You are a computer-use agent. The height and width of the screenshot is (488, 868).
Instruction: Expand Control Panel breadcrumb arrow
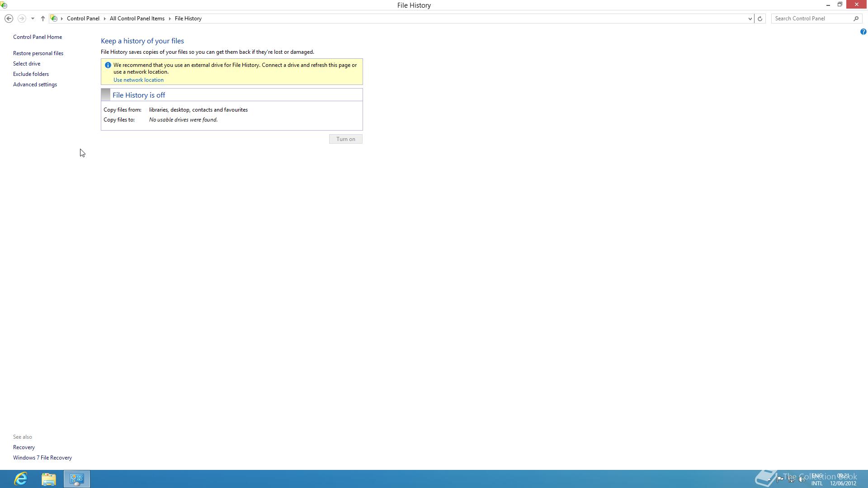(104, 19)
